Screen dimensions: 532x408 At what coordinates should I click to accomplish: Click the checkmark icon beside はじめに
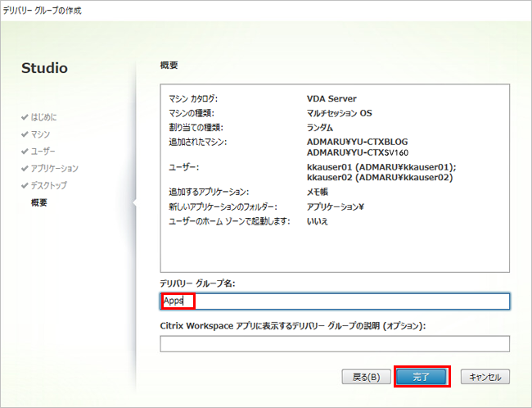point(25,117)
